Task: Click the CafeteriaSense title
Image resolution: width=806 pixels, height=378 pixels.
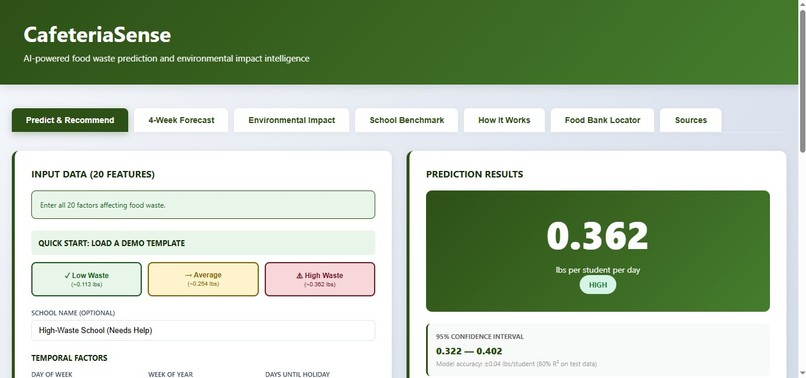Action: pos(97,35)
